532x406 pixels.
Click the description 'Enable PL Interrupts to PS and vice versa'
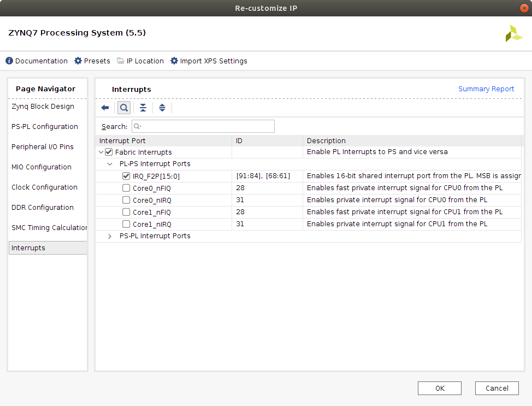[x=377, y=152]
